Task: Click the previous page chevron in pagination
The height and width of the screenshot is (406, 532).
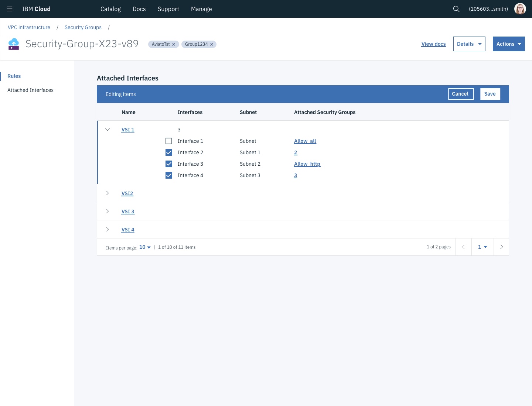Action: pos(464,247)
